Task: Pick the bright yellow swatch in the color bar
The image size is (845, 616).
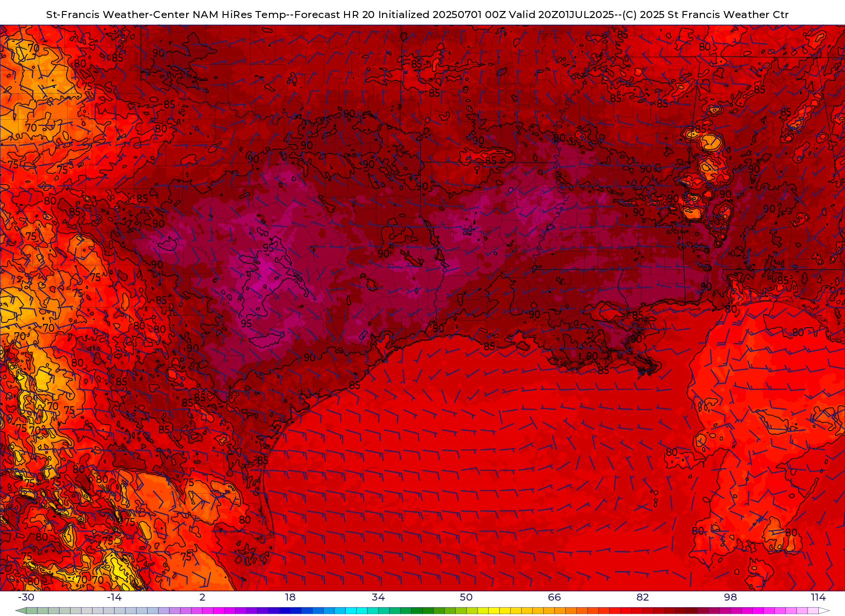Action: (x=494, y=610)
